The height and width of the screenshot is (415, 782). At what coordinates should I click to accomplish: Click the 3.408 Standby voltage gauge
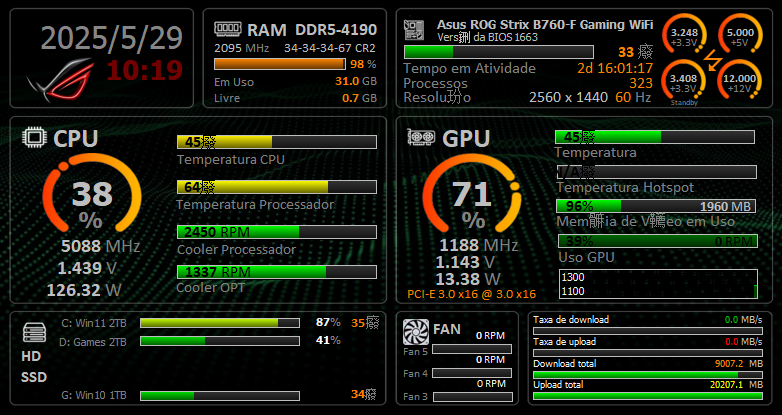(x=684, y=80)
